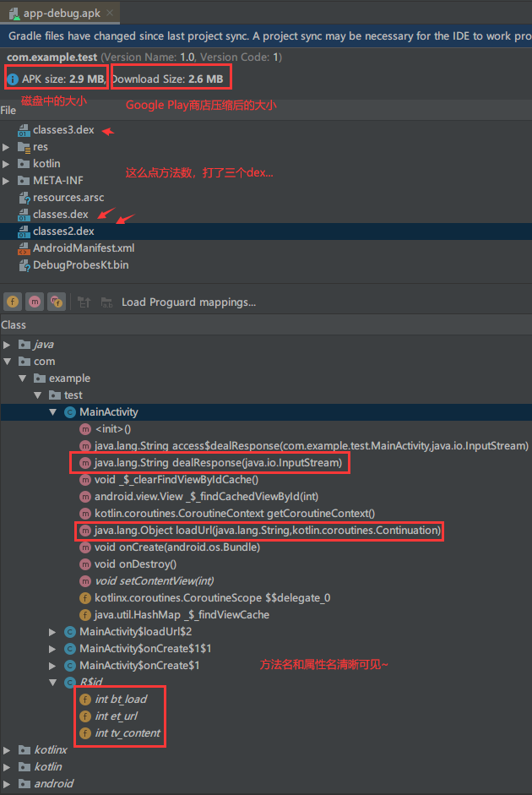Expand the res folder
This screenshot has width=532, height=795.
click(6, 147)
